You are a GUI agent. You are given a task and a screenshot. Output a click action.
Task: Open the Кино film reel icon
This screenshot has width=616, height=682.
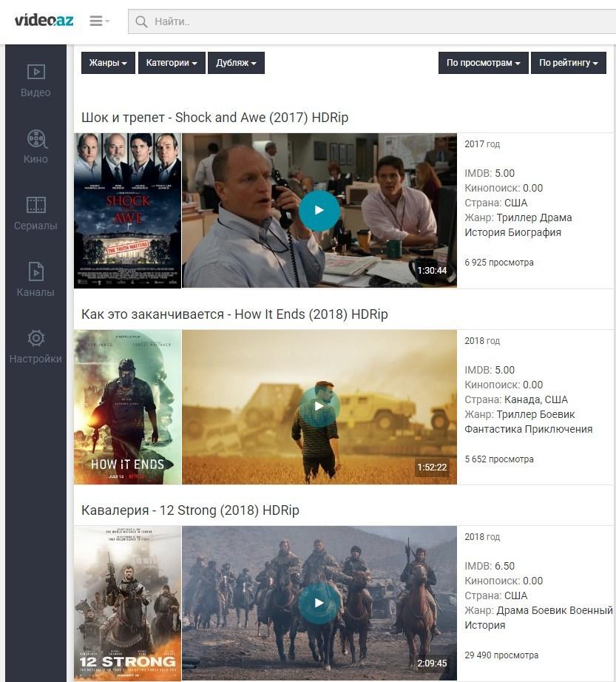pyautogui.click(x=36, y=139)
